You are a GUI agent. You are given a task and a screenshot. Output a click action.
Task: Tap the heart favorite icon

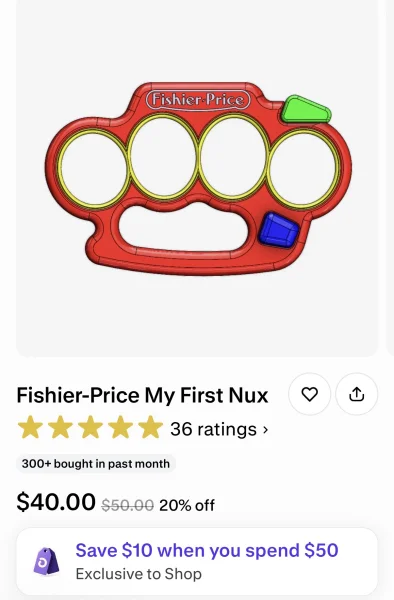point(309,394)
